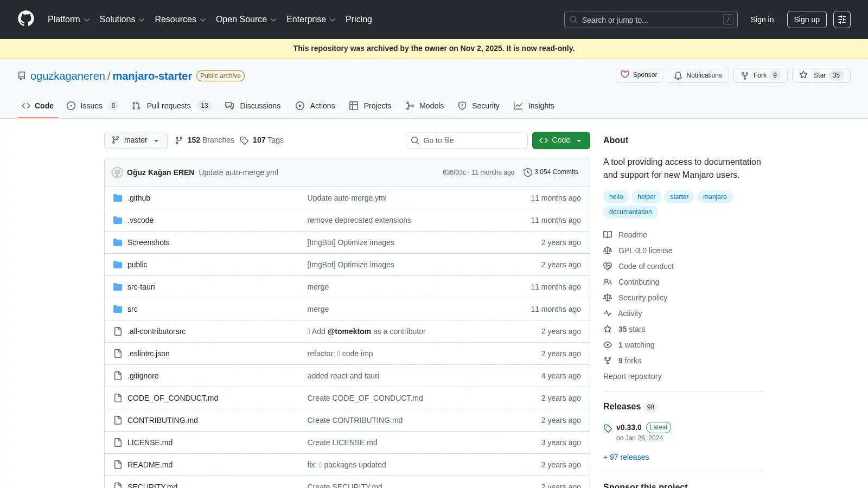Screen dimensions: 868x488
Task: Fork the repository
Action: 760,75
